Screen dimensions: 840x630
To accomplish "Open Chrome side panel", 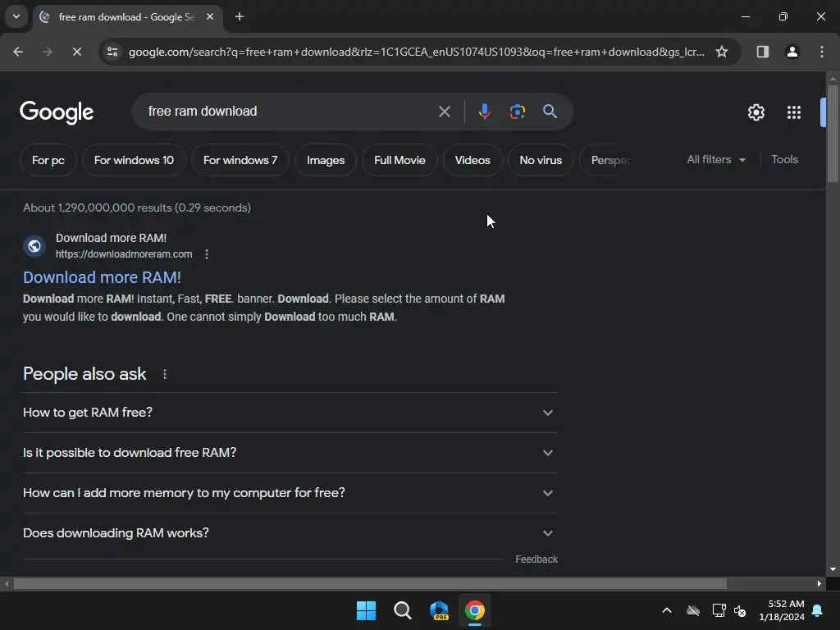I will [762, 52].
